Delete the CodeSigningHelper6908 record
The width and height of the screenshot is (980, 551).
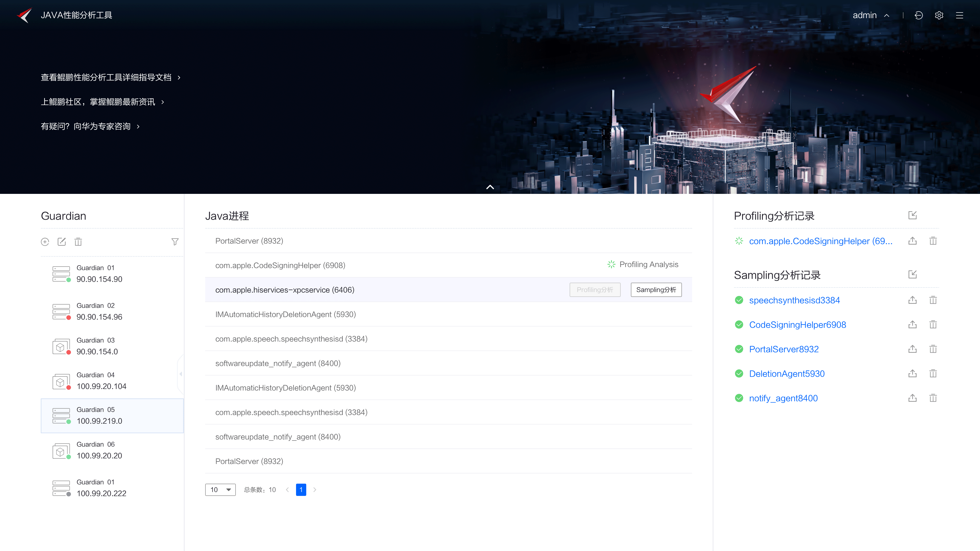(933, 325)
